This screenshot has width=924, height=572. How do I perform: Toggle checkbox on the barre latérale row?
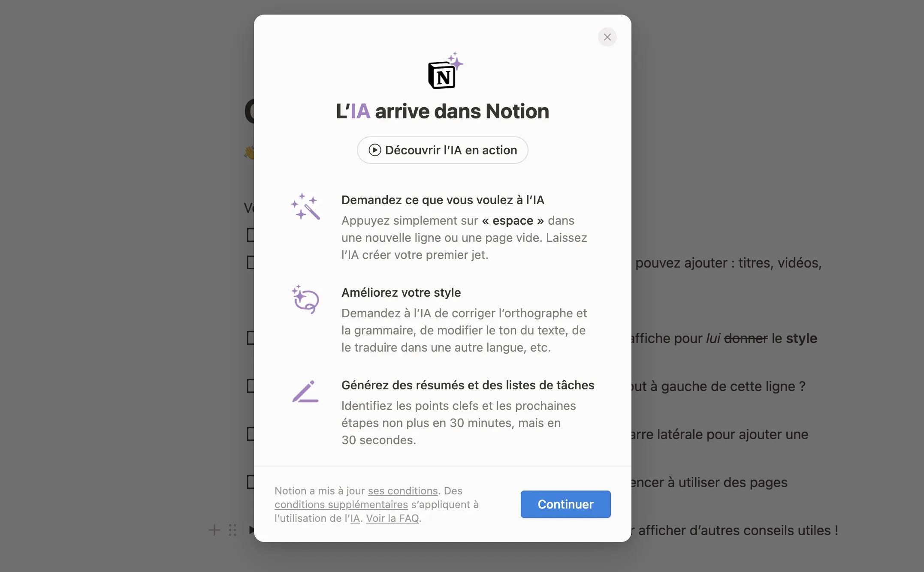tap(251, 434)
